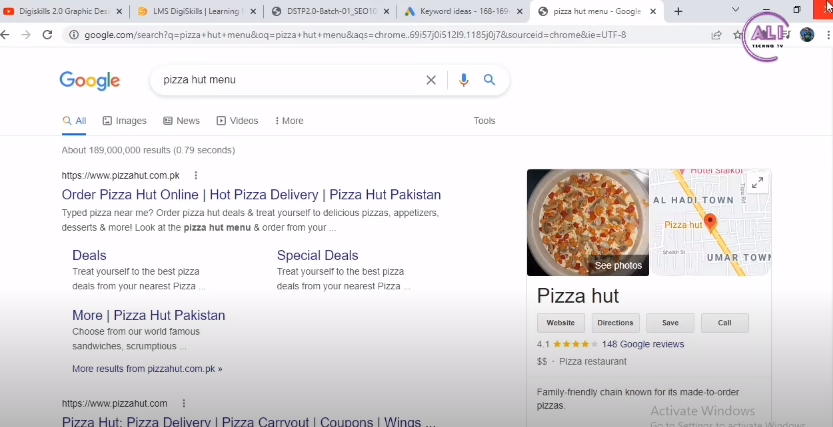833x427 pixels.
Task: Click See photos on pizza thumbnail
Action: 618,266
